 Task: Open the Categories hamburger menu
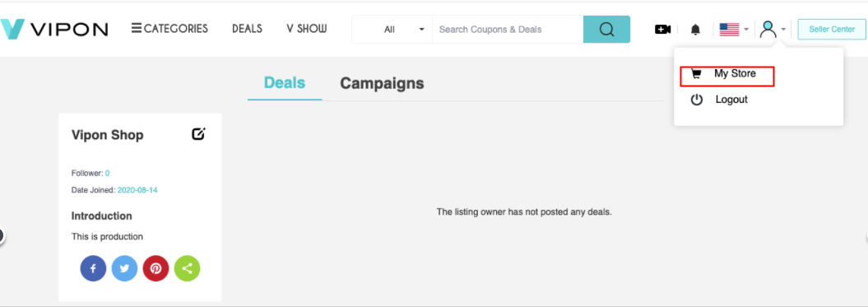[169, 28]
